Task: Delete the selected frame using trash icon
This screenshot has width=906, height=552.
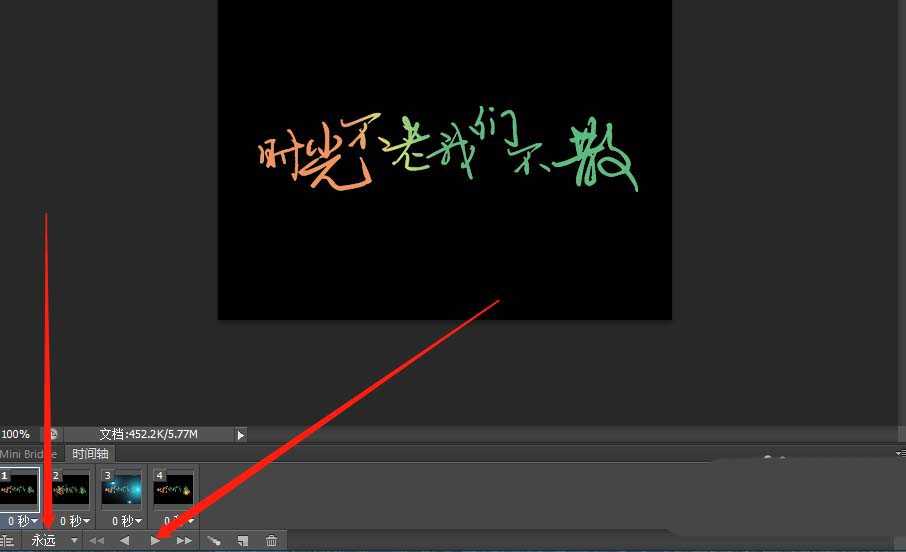Action: (271, 540)
